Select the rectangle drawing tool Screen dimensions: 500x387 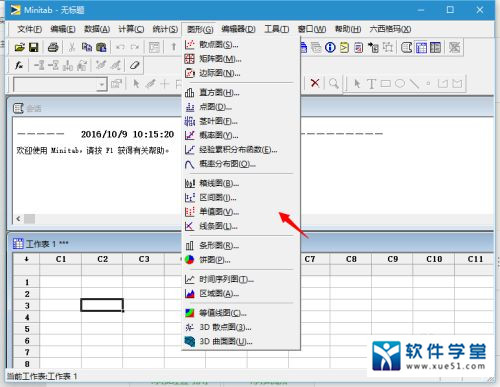[x=386, y=83]
